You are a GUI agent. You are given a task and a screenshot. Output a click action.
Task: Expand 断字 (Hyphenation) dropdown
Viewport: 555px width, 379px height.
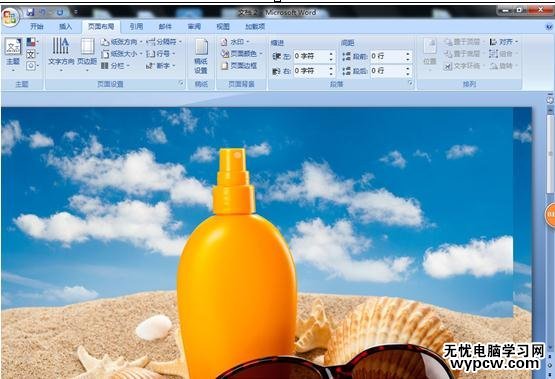pyautogui.click(x=161, y=66)
